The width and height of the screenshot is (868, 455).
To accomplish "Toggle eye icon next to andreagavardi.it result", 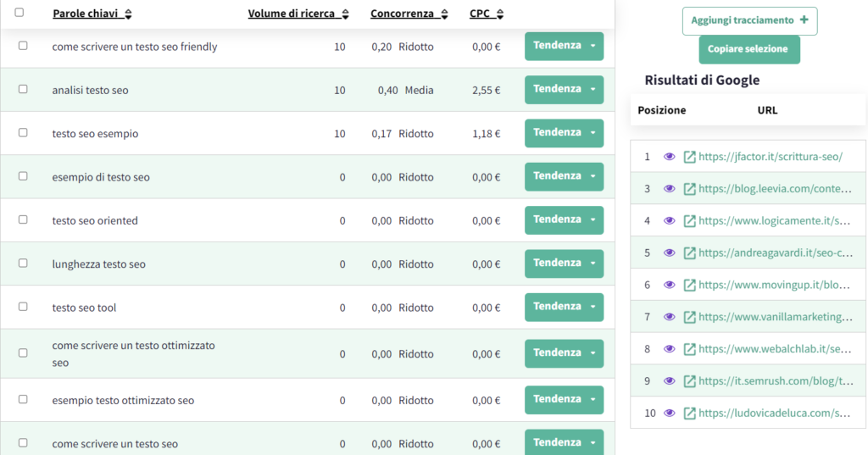I will pos(669,252).
